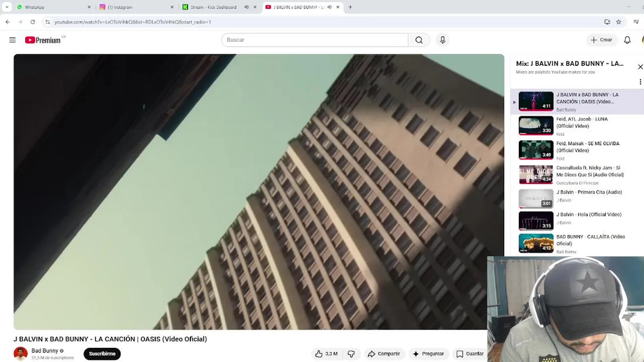
Task: Open the tab search dropdown arrow
Action: pos(7,7)
